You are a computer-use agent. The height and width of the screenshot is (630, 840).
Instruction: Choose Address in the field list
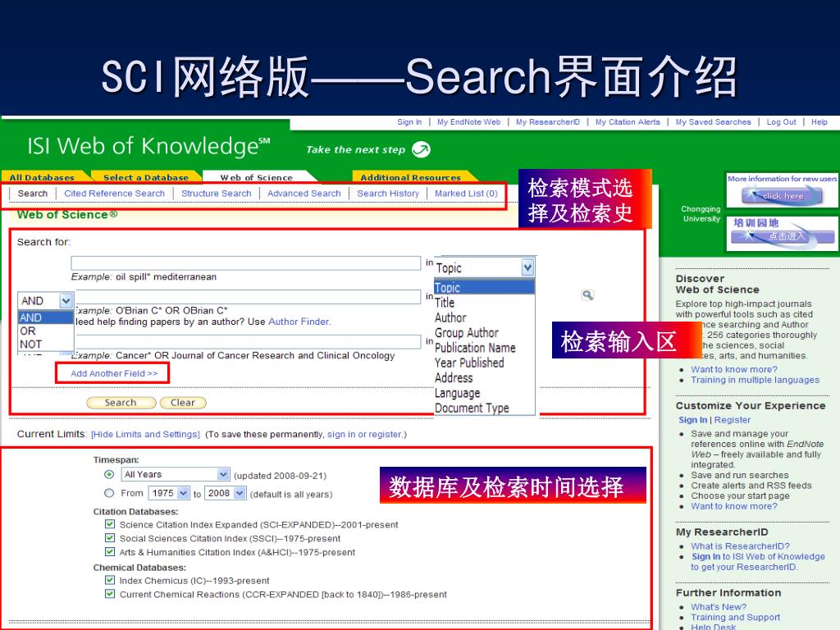click(454, 377)
